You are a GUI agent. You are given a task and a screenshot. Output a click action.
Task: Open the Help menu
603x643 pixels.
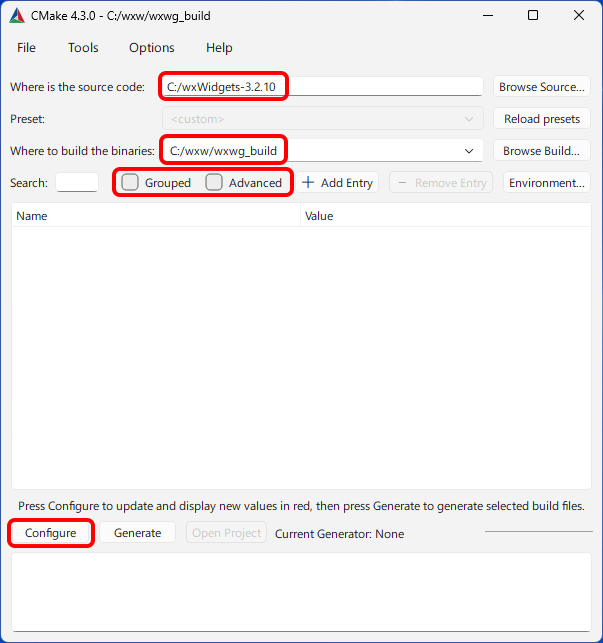pos(219,48)
